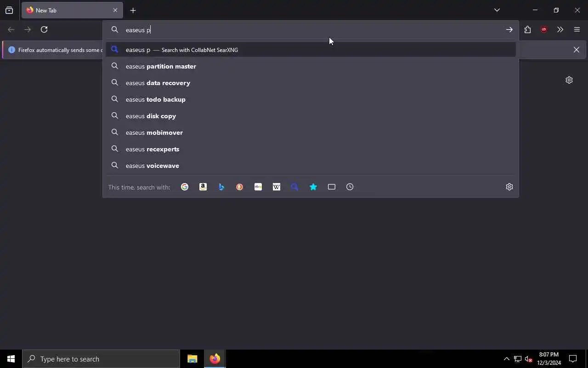588x368 pixels.
Task: Choose 'easeus voicewave' suggestion
Action: 311,166
